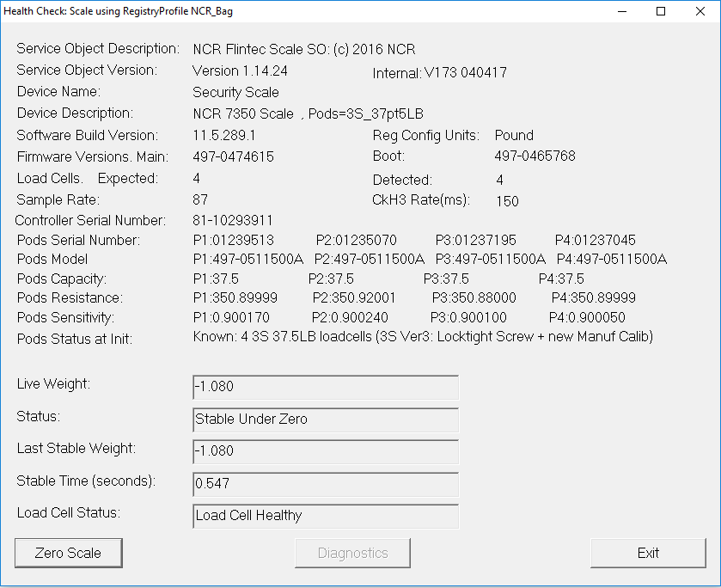This screenshot has width=721, height=588.
Task: Click pods model 'P4:497-0511500A'
Action: (612, 259)
